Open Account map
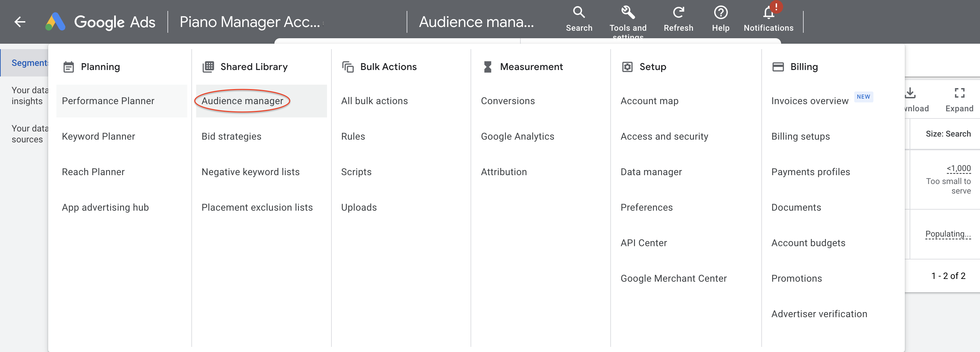The width and height of the screenshot is (980, 352). (649, 101)
